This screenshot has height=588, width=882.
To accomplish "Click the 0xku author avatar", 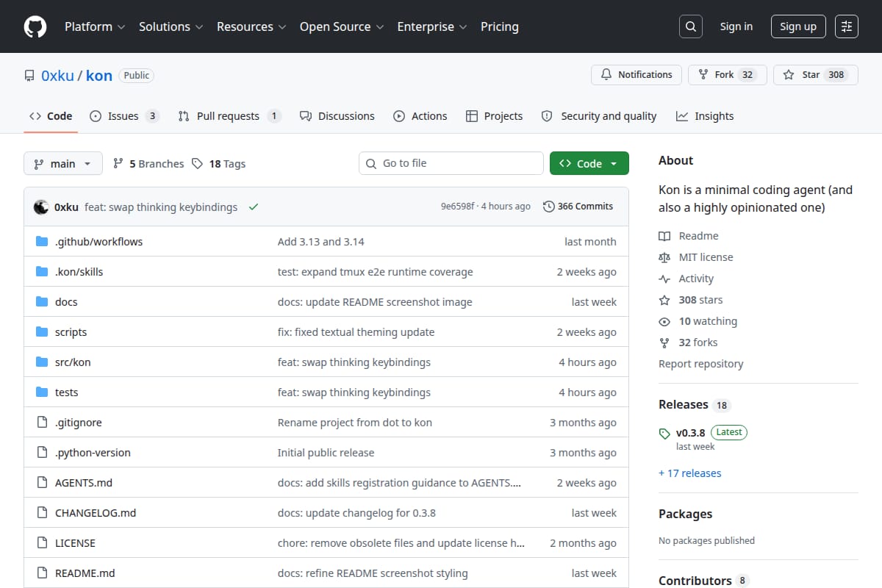I will 41,207.
